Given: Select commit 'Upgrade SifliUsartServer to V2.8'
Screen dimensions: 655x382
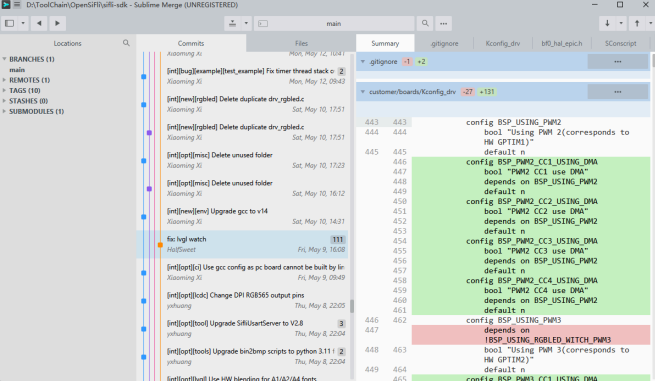Looking at the screenshot, I should [x=243, y=328].
